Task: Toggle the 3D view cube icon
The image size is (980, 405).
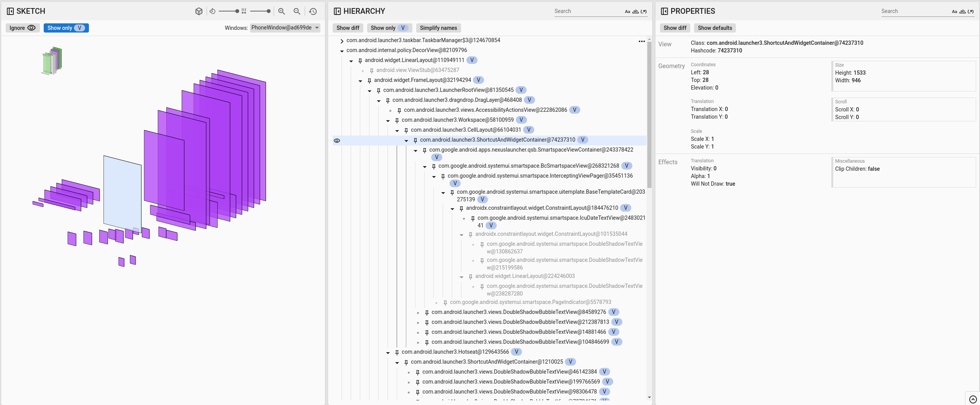Action: [x=199, y=11]
